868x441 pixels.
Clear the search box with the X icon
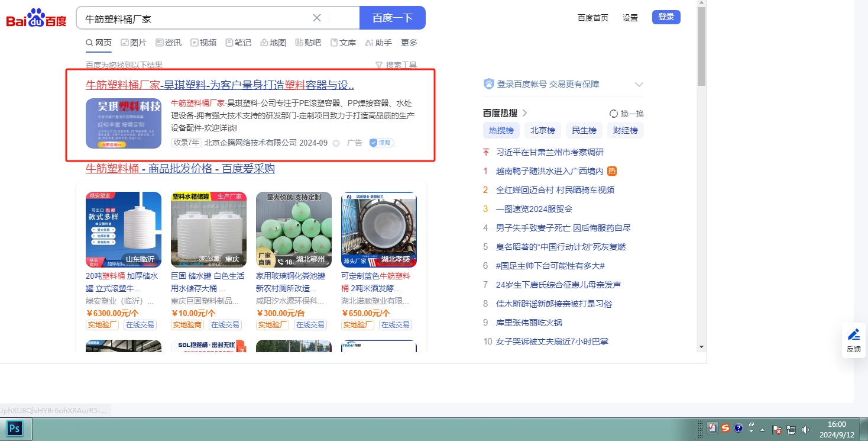click(317, 18)
